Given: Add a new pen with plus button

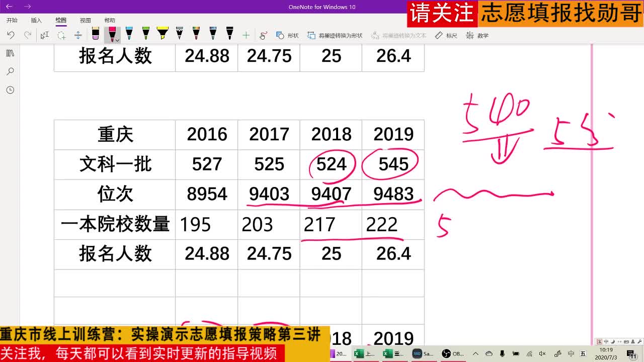Looking at the screenshot, I should pos(246,35).
